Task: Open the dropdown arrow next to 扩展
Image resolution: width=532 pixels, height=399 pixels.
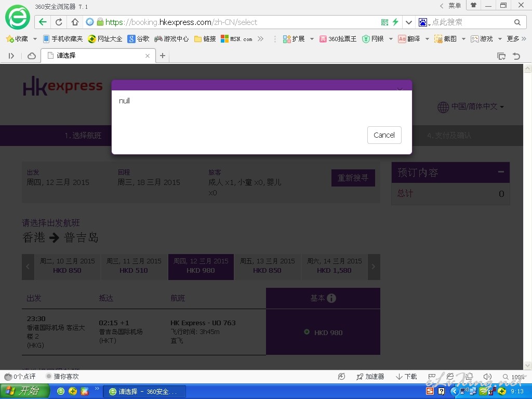Action: coord(312,39)
